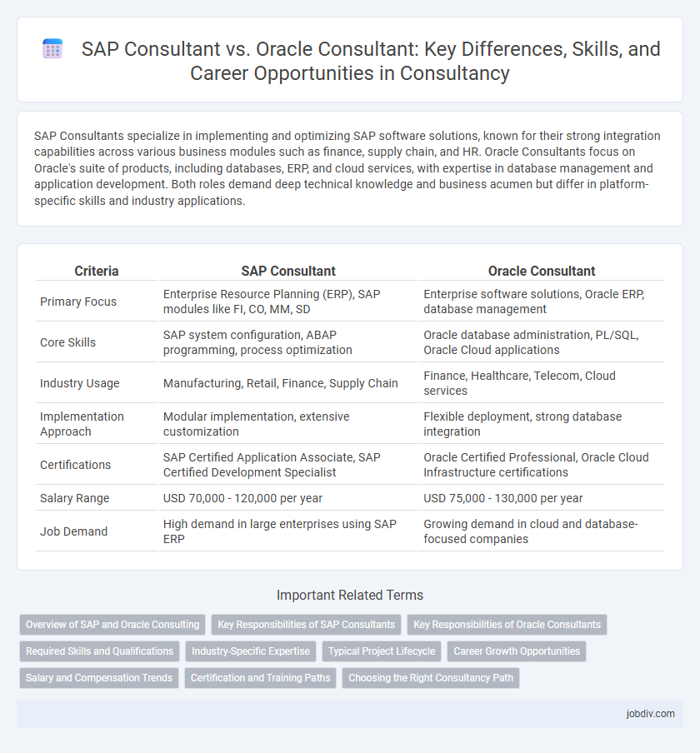Click 'Finance, Healthcare, Telecom, Cloud services' cell

pyautogui.click(x=542, y=383)
